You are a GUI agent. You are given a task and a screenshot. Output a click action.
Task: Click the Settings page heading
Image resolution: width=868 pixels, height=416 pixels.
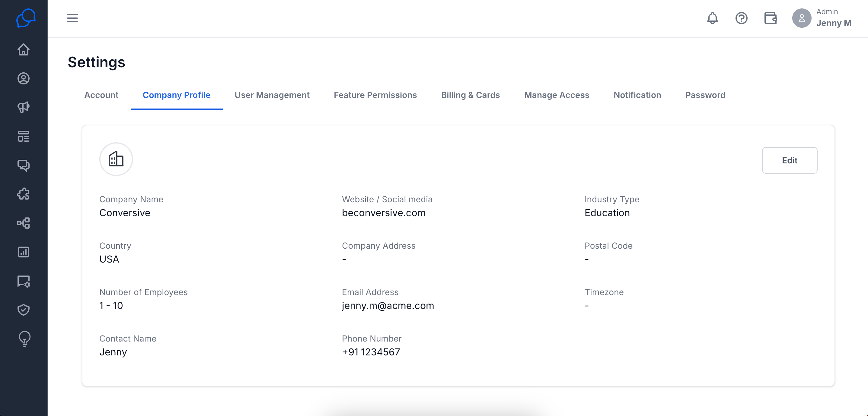click(96, 62)
